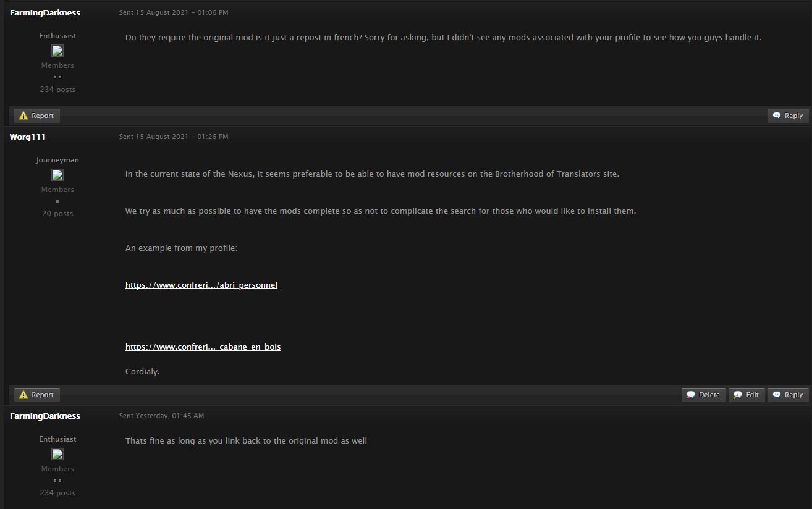This screenshot has width=812, height=509.
Task: Edit the Worg111 message
Action: click(x=746, y=395)
